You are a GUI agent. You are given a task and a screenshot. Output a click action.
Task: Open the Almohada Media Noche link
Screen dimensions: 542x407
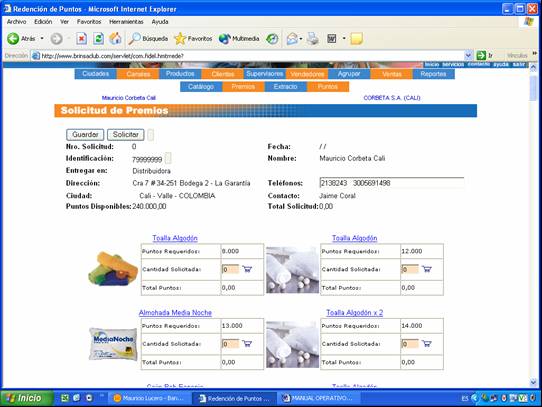click(x=175, y=313)
